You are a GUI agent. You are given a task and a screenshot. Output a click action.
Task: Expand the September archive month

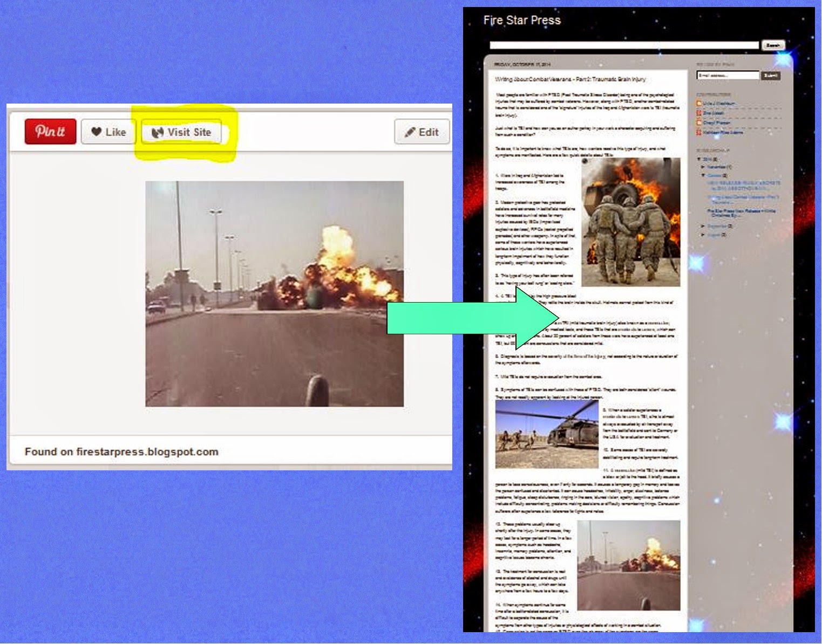[703, 226]
